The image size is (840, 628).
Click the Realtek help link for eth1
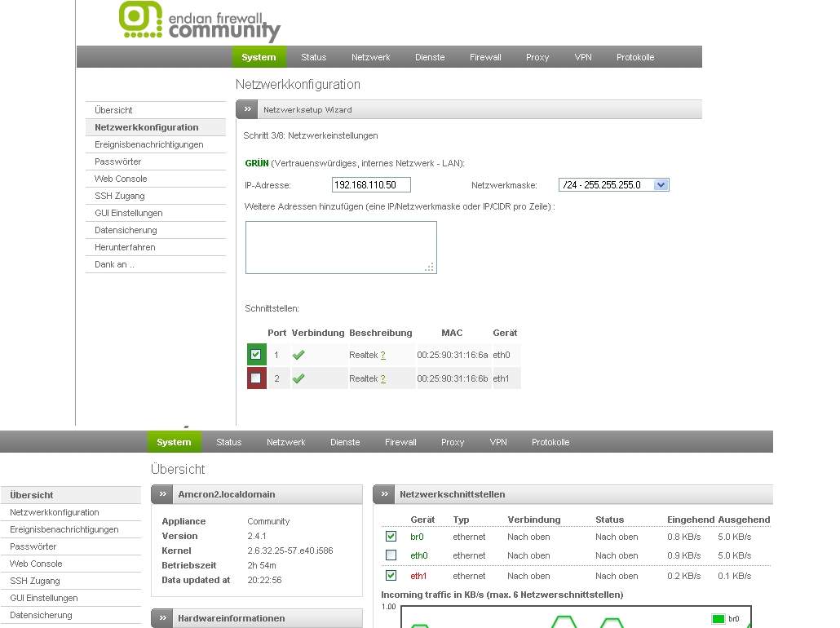(382, 379)
